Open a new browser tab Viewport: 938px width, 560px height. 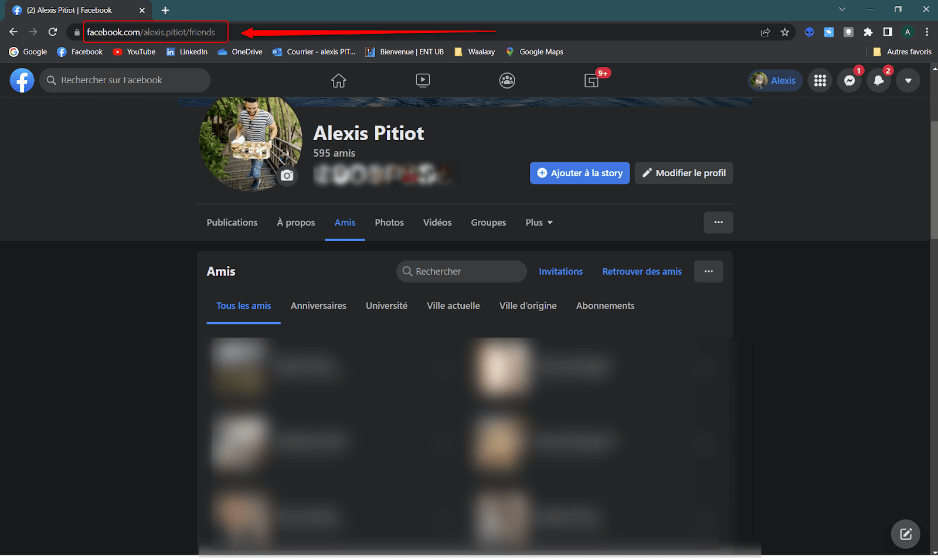click(165, 11)
